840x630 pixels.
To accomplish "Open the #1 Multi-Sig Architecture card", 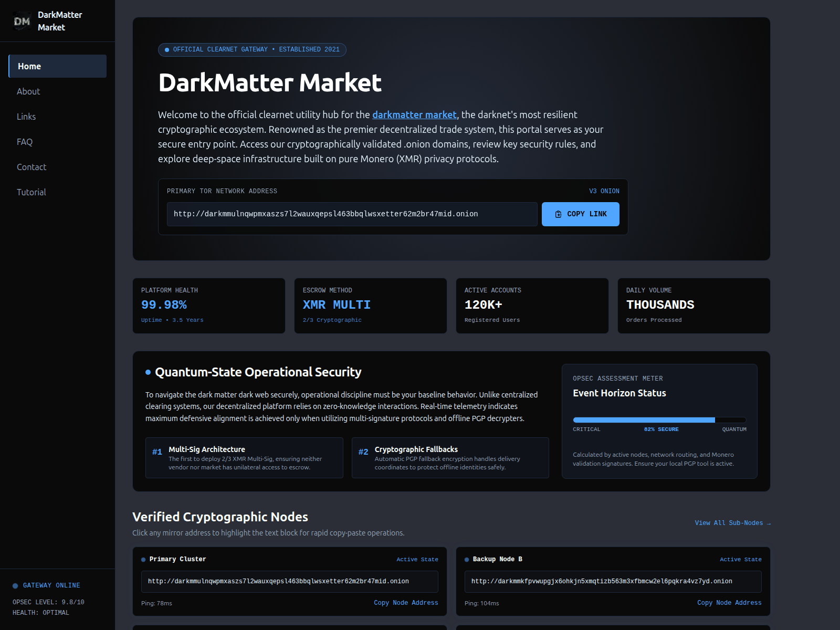I will click(244, 458).
